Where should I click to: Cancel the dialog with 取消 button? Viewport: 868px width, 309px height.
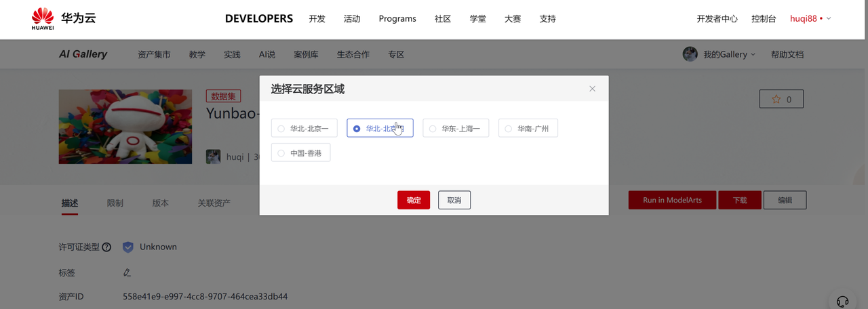point(454,200)
